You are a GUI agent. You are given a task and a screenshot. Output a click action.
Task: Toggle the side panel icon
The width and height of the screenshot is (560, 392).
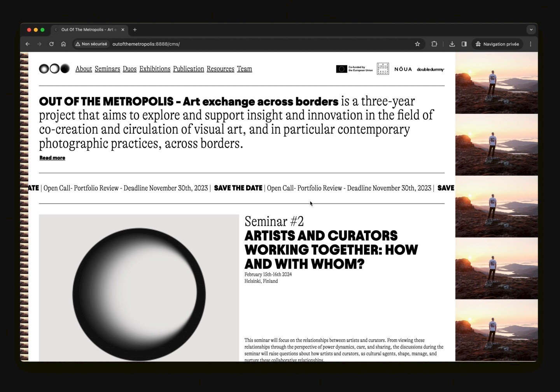464,44
